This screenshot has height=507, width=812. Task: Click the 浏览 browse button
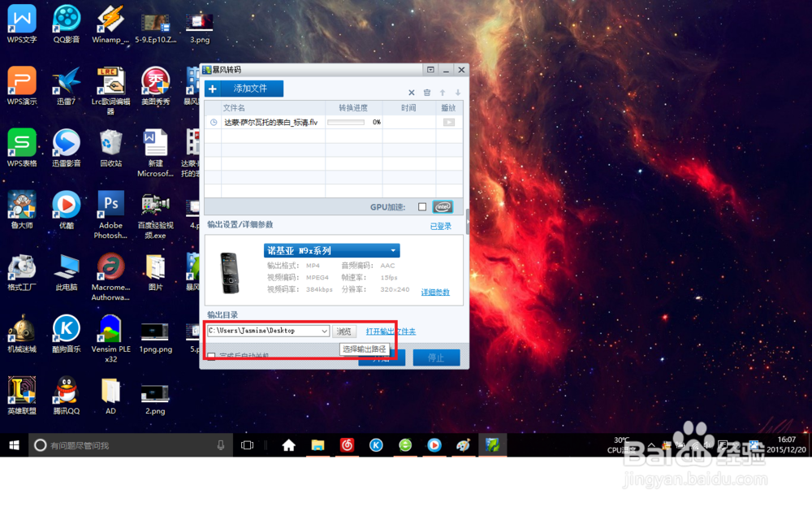(343, 331)
